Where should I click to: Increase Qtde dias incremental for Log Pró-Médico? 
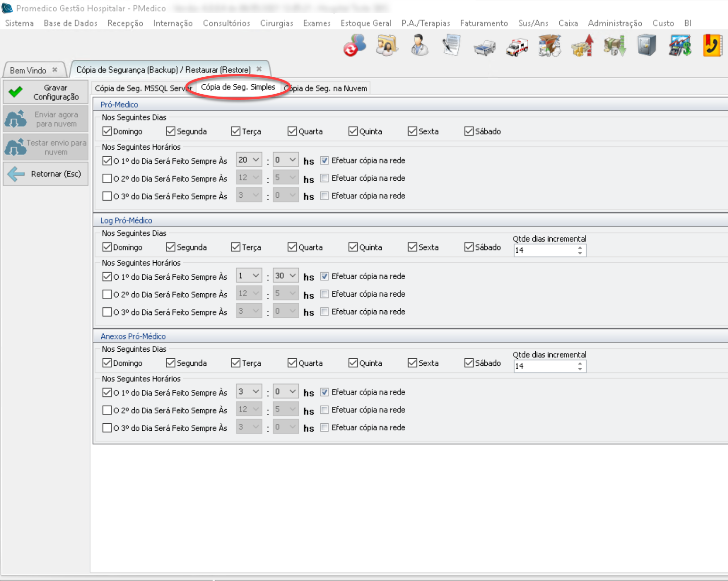coord(580,247)
